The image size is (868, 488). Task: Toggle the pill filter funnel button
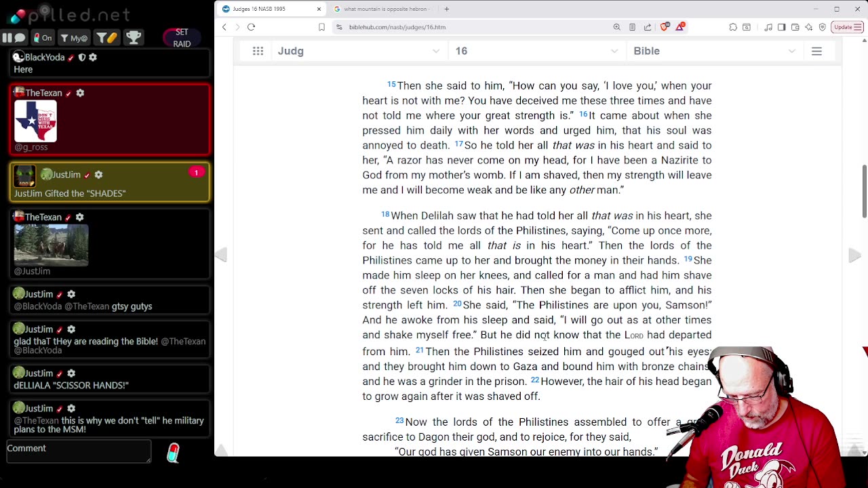[106, 38]
